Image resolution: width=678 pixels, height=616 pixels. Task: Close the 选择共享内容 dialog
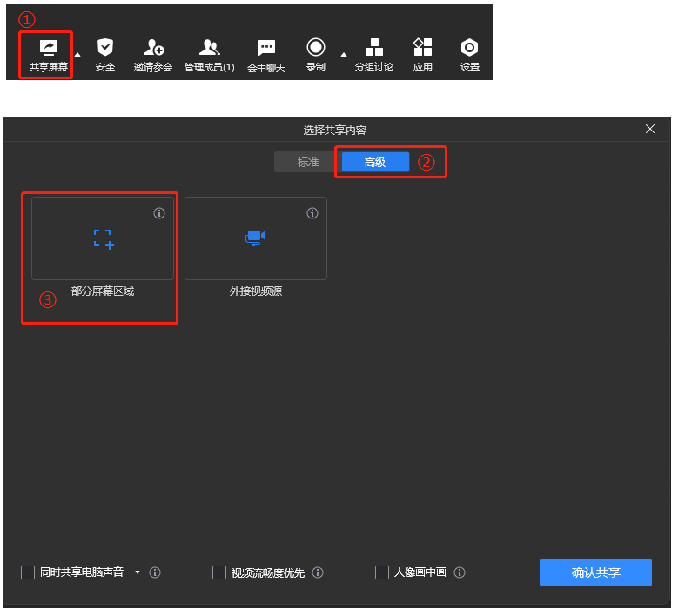click(x=650, y=129)
